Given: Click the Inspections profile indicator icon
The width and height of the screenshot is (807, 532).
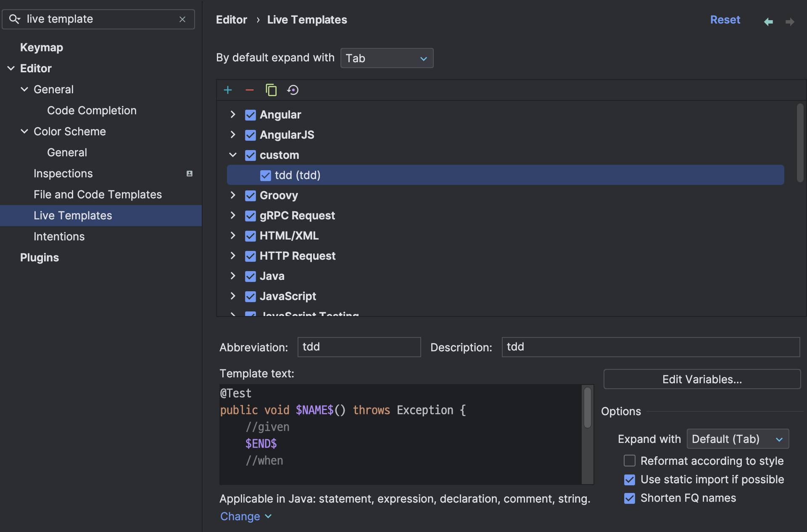Looking at the screenshot, I should coord(190,174).
